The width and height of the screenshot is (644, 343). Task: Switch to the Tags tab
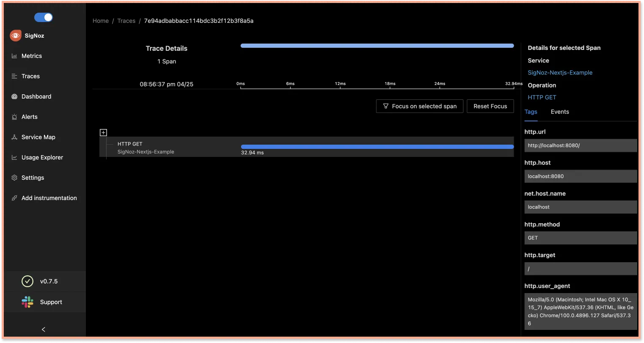pos(531,112)
